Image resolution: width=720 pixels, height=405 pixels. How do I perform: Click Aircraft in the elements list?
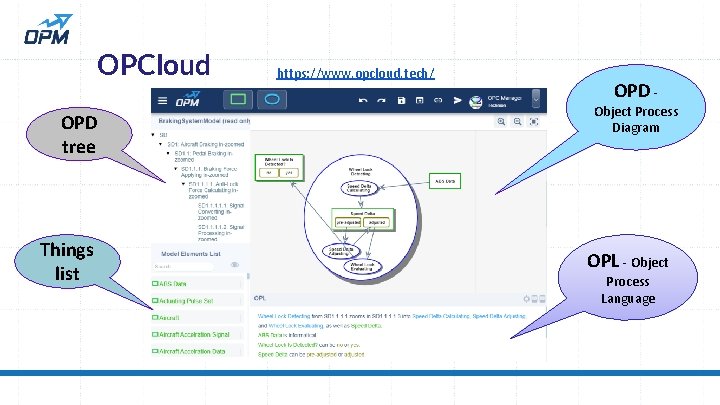[197, 317]
